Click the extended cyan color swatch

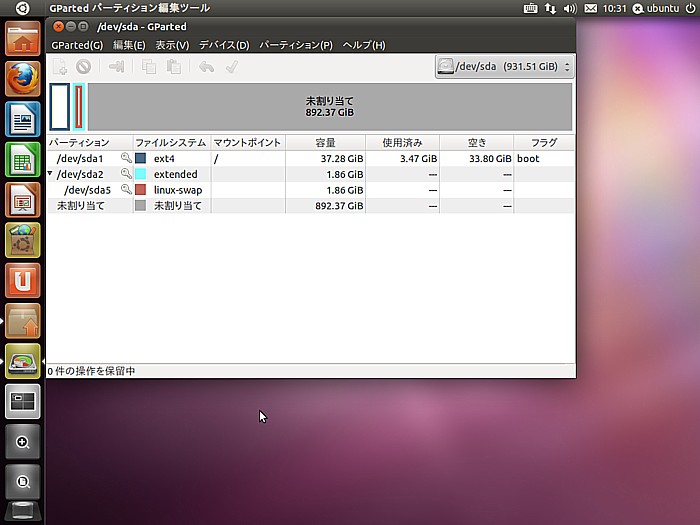pos(141,174)
